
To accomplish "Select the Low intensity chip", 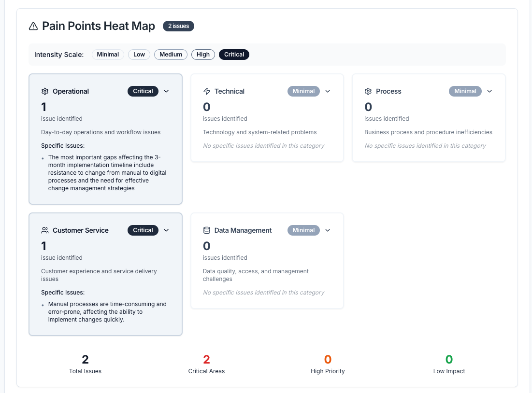I will click(139, 55).
